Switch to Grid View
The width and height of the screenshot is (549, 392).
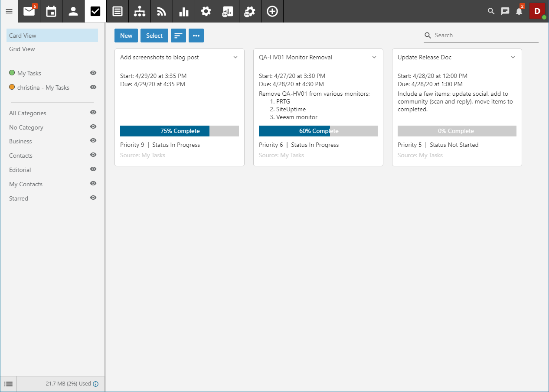(22, 49)
